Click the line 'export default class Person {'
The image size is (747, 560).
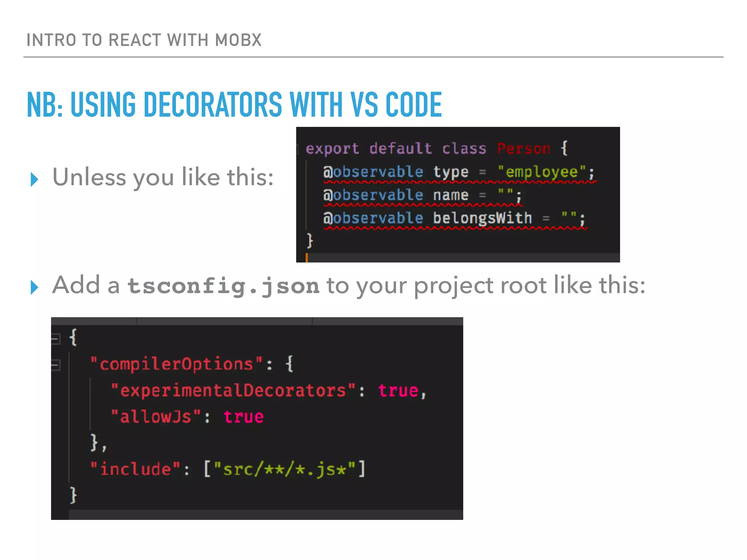[437, 149]
